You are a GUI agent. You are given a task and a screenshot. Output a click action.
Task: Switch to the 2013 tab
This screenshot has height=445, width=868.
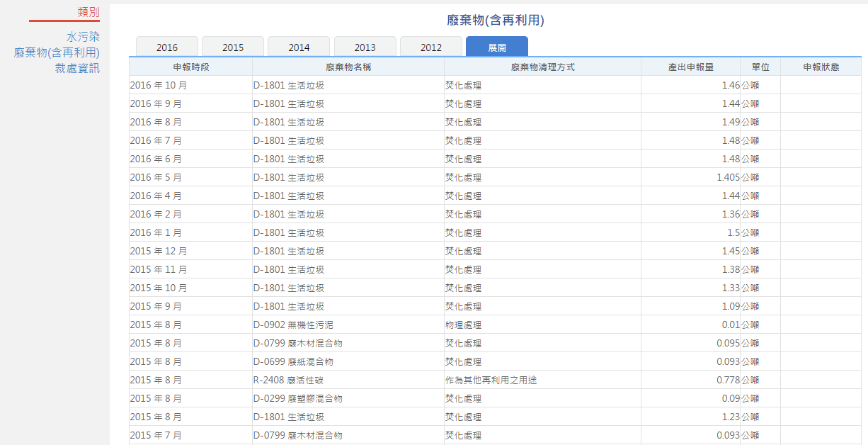(365, 47)
